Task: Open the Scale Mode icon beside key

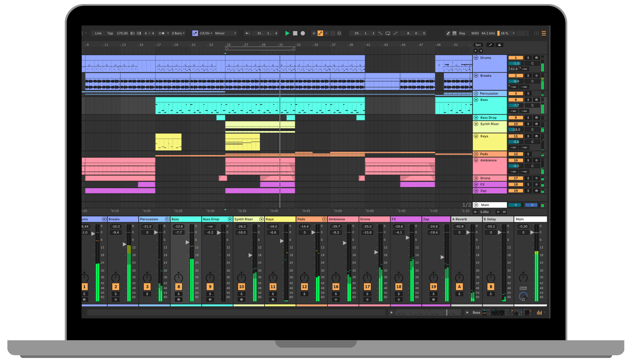Action: (195, 33)
